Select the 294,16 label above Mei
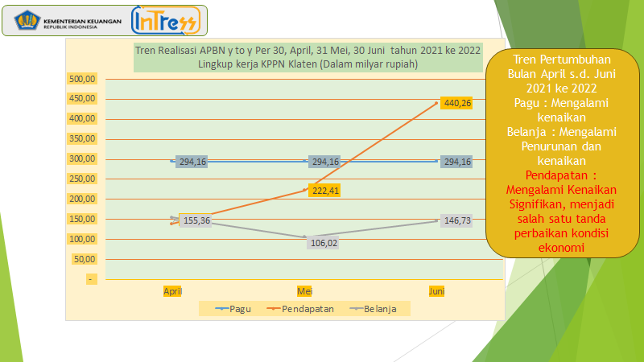 coord(325,162)
